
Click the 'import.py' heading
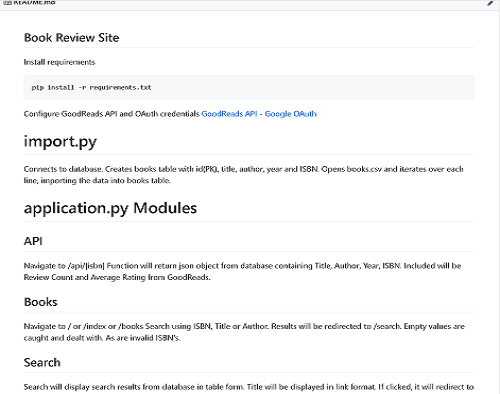(x=60, y=142)
